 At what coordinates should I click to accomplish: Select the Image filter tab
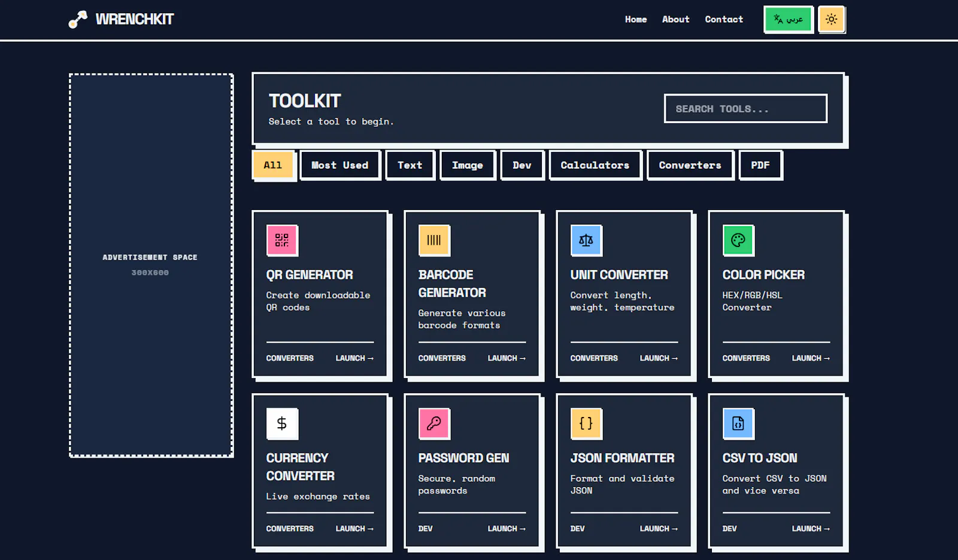point(467,165)
